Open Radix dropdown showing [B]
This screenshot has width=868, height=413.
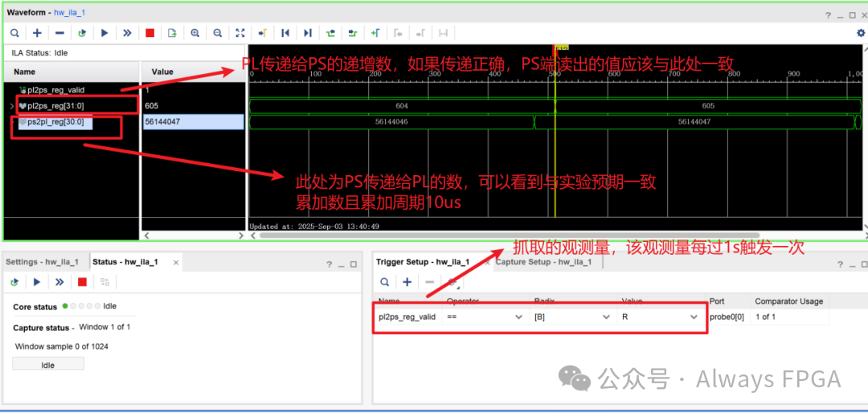606,317
